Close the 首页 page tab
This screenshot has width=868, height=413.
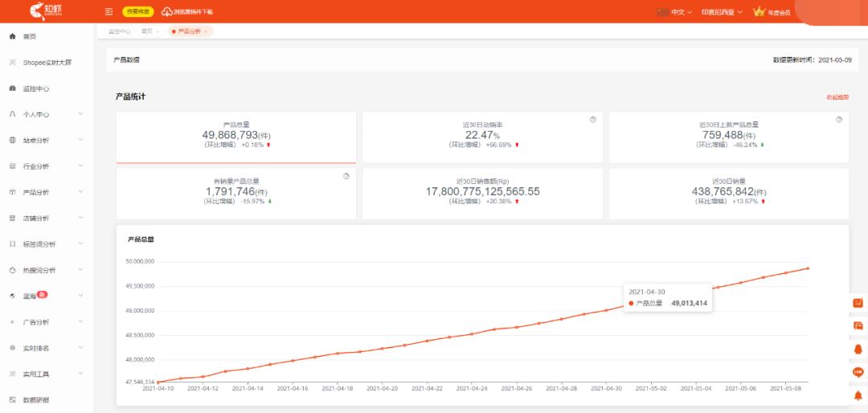158,31
